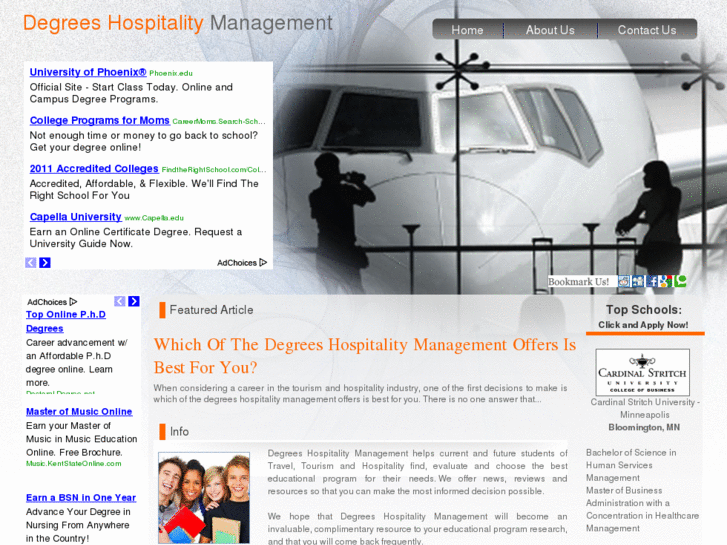Image resolution: width=727 pixels, height=545 pixels.
Task: Click the MySpace bookmark icon
Action: pos(638,281)
